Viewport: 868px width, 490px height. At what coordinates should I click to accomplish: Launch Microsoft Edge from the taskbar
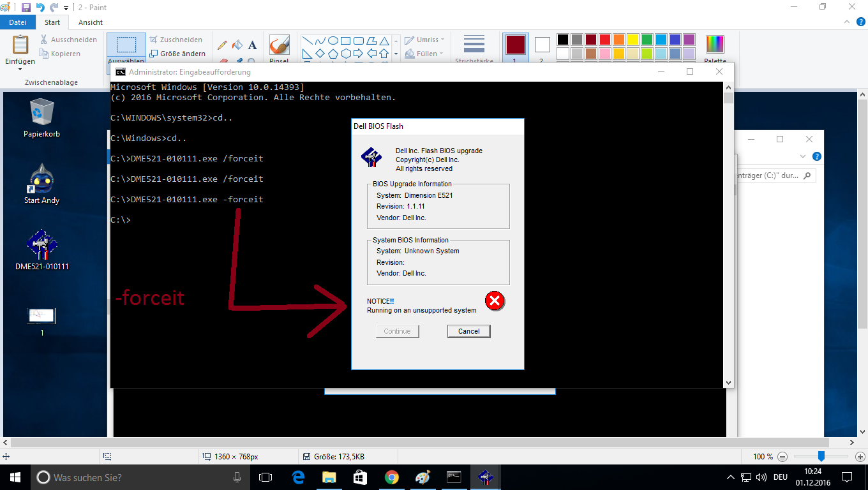(298, 477)
